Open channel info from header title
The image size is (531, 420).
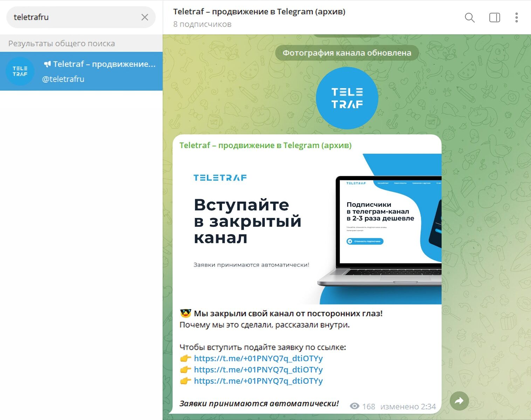(x=259, y=12)
